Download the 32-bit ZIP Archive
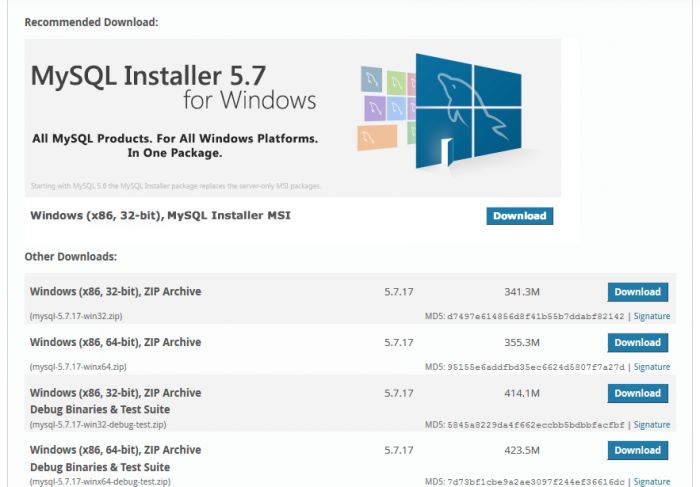This screenshot has width=700, height=487. (x=637, y=292)
